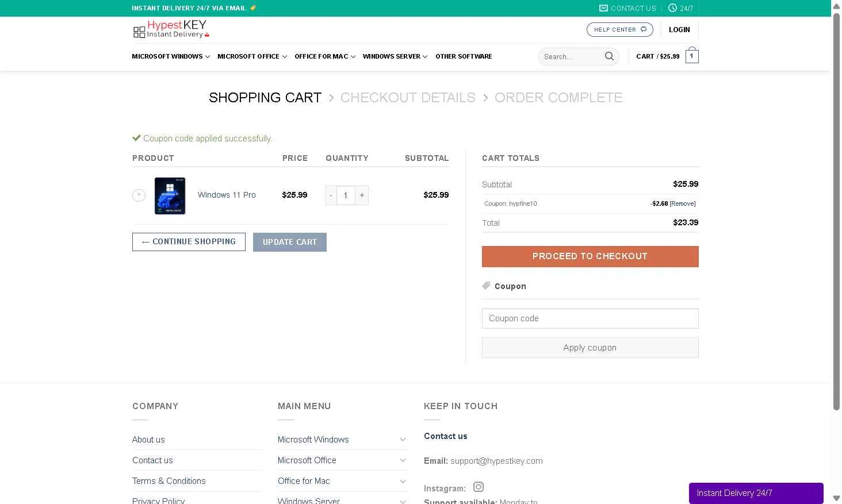Expand footer Office for Mac chevron
This screenshot has height=504, width=842.
point(403,481)
